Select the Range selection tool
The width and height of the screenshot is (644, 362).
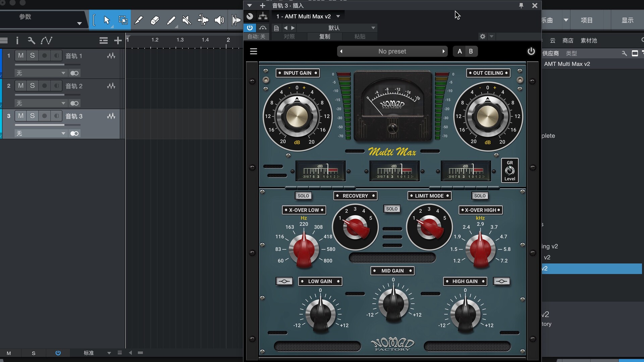point(123,20)
